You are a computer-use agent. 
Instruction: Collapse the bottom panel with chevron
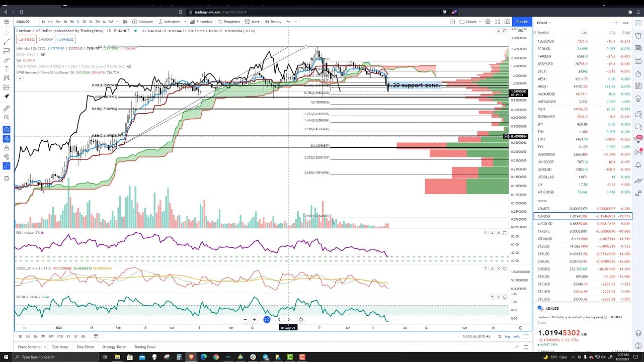coord(517,347)
